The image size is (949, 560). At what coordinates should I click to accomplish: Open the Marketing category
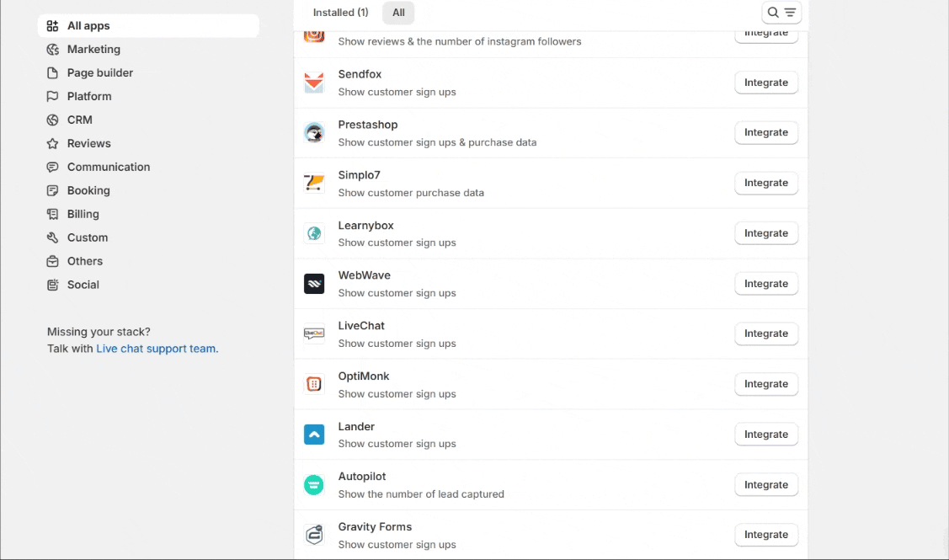coord(93,50)
